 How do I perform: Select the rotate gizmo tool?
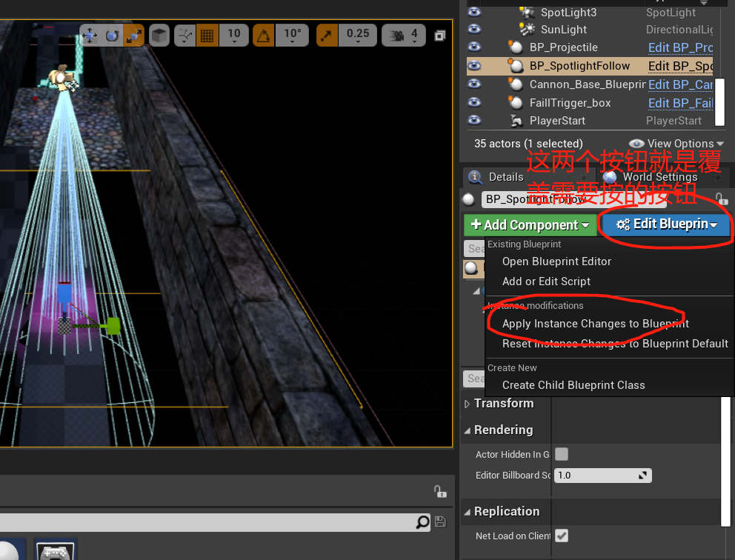pos(112,35)
